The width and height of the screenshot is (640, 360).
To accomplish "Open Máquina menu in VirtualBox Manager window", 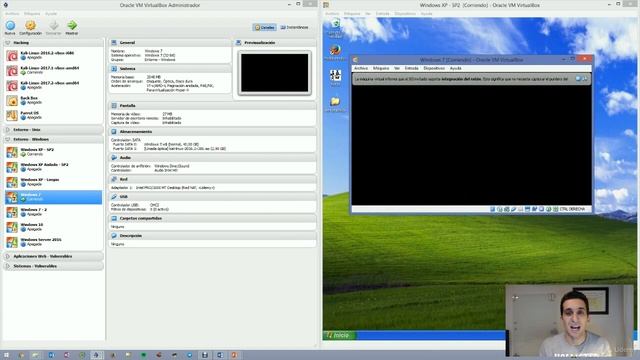I will (32, 13).
